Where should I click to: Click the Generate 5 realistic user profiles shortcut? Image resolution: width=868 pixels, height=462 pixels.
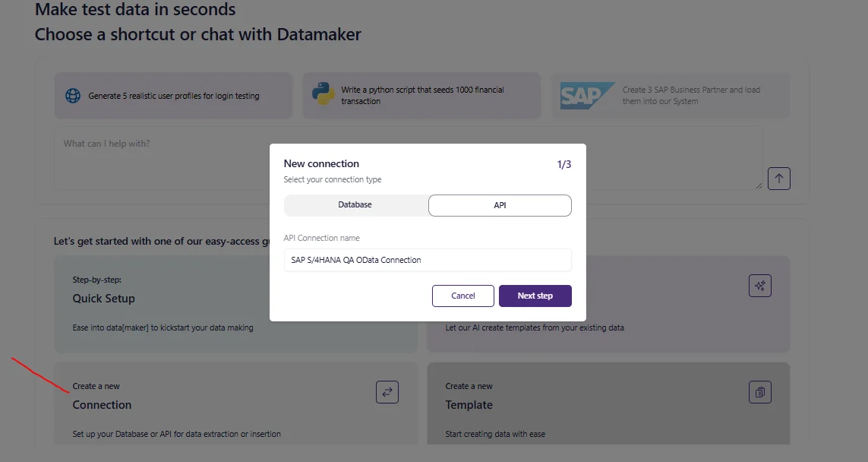point(172,95)
